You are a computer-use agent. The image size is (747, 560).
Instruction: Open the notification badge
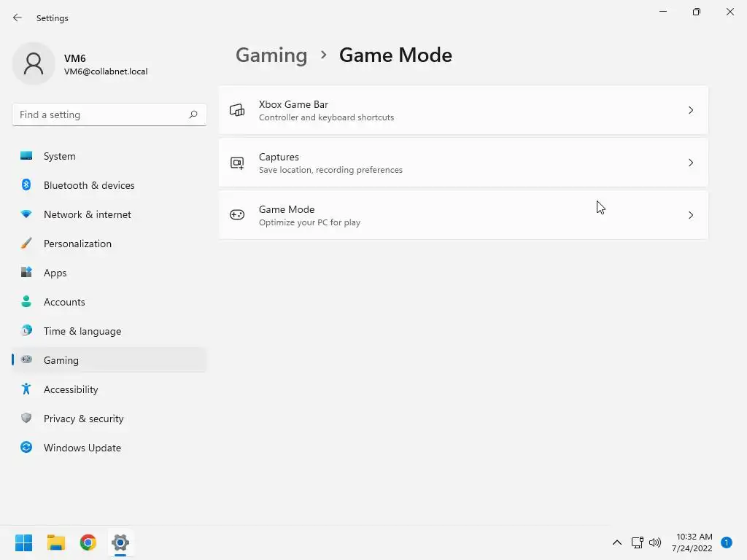pyautogui.click(x=727, y=542)
